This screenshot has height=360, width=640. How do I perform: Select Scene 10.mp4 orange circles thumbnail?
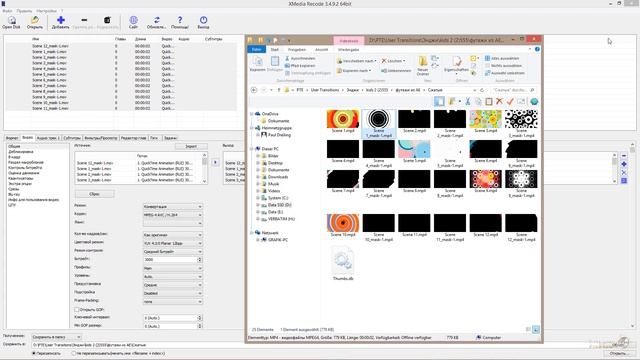coord(343,225)
